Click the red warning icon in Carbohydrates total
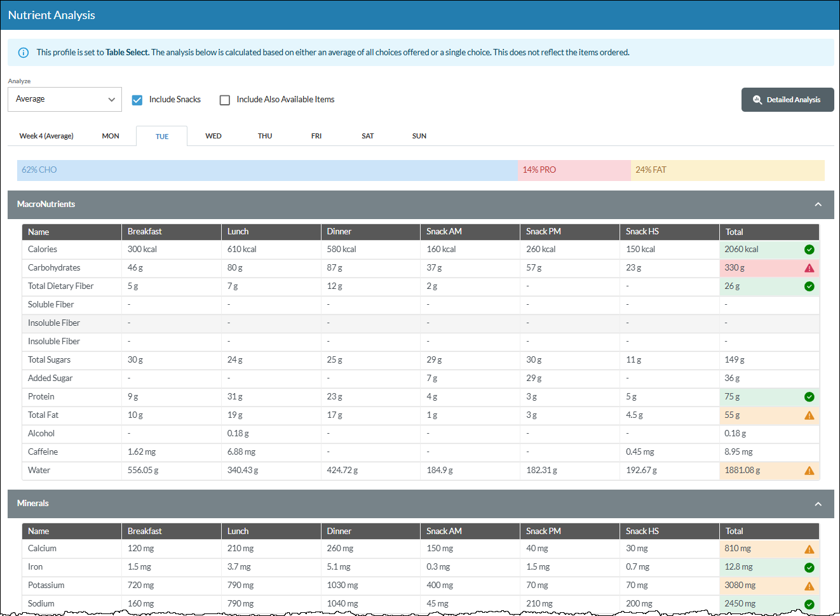The image size is (840, 616). click(809, 268)
